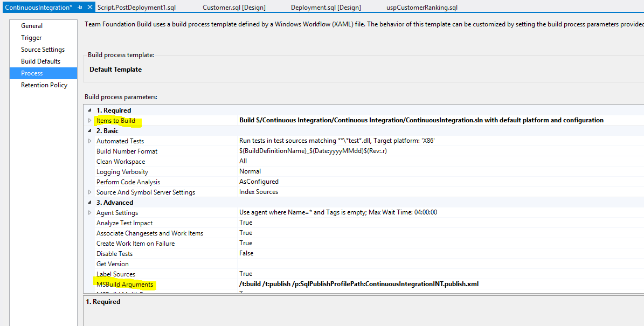Switch to the uspCustomerRanking.sql tab

coord(422,8)
